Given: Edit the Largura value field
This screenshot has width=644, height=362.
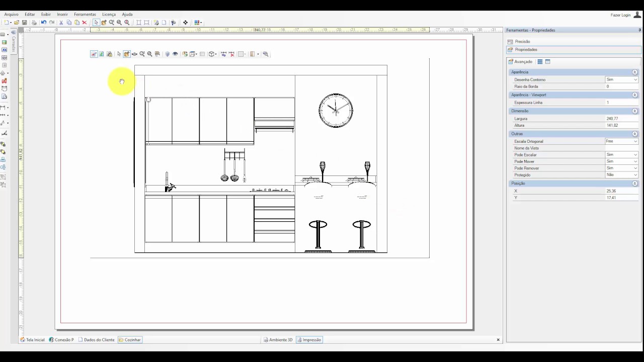Looking at the screenshot, I should tap(622, 119).
